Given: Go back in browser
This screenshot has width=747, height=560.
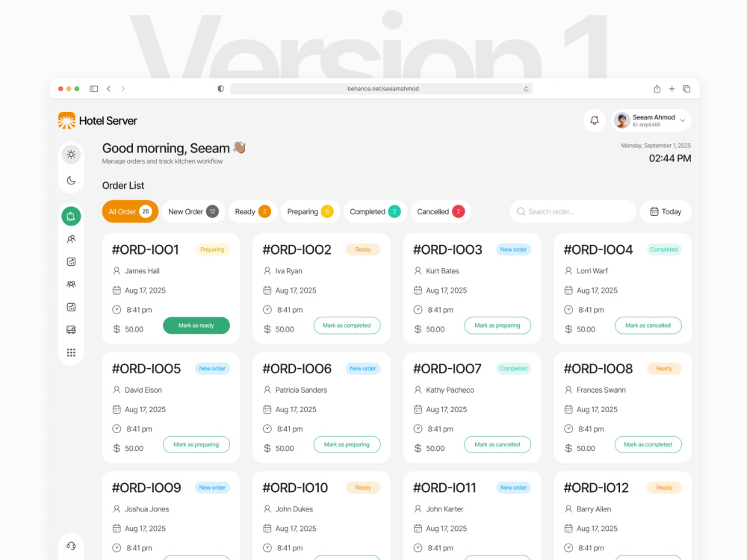Looking at the screenshot, I should 108,89.
